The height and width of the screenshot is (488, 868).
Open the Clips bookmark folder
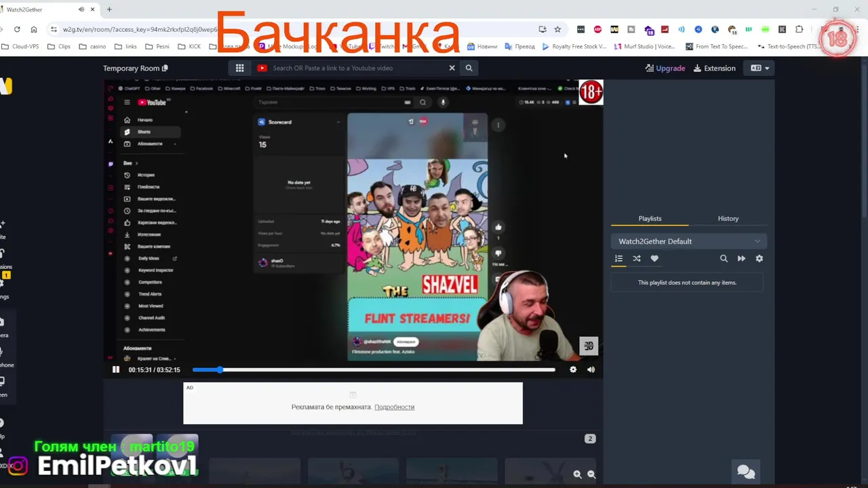pos(58,47)
